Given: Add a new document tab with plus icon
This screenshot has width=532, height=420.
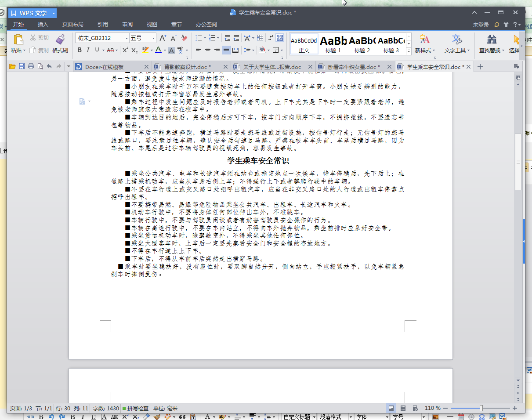Looking at the screenshot, I should (x=480, y=67).
